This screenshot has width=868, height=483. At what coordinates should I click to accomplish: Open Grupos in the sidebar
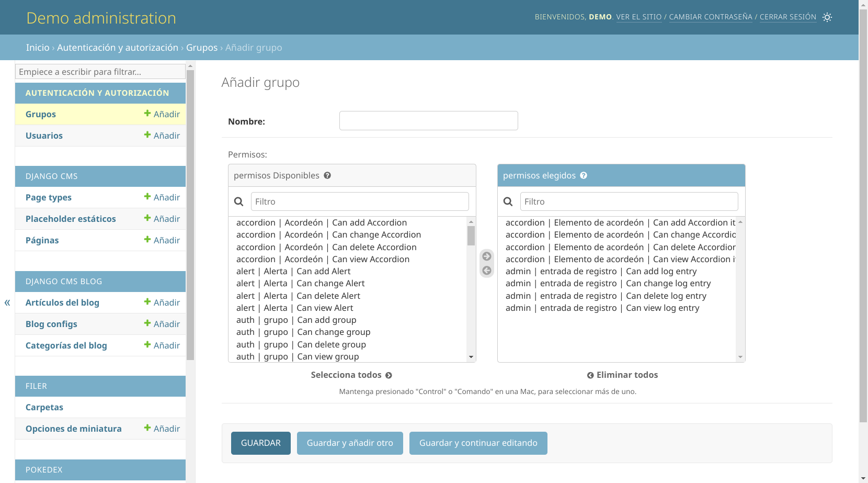41,114
